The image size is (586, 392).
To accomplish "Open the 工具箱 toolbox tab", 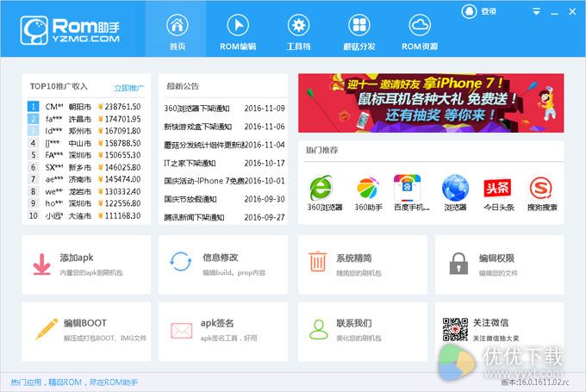I will [x=298, y=32].
